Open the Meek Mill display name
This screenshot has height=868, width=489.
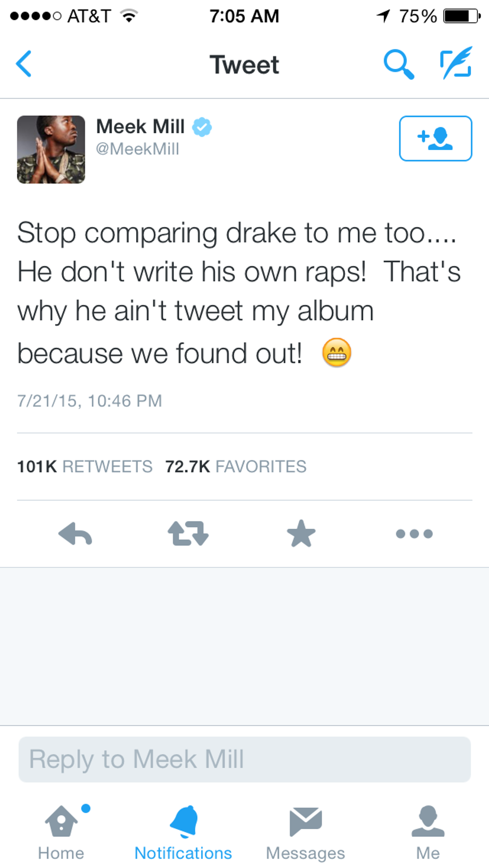[x=140, y=127]
